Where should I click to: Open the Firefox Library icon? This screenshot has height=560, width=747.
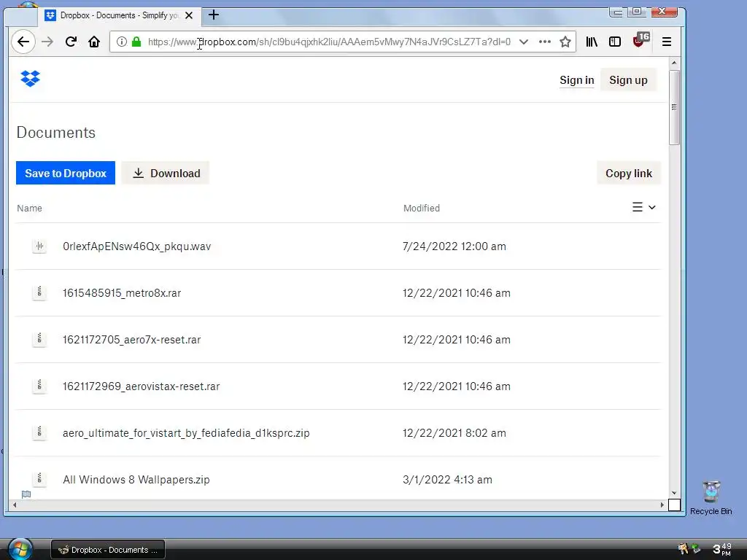[592, 42]
